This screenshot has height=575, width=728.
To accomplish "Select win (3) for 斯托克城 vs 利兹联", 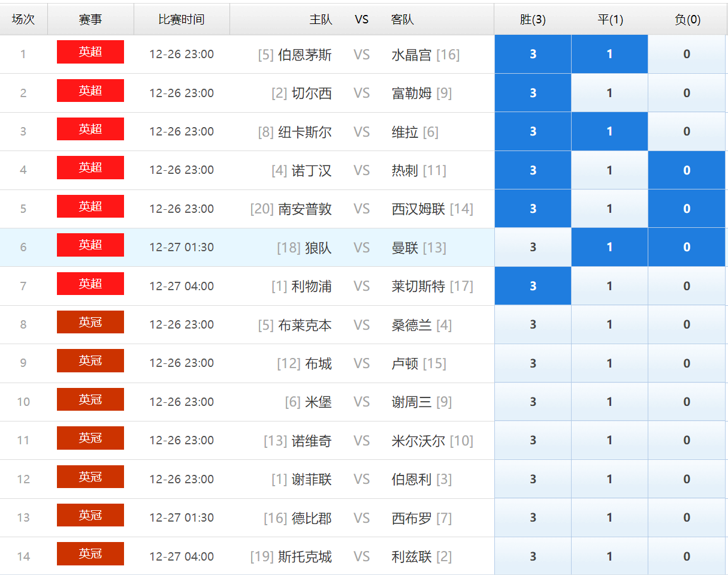I will point(533,556).
